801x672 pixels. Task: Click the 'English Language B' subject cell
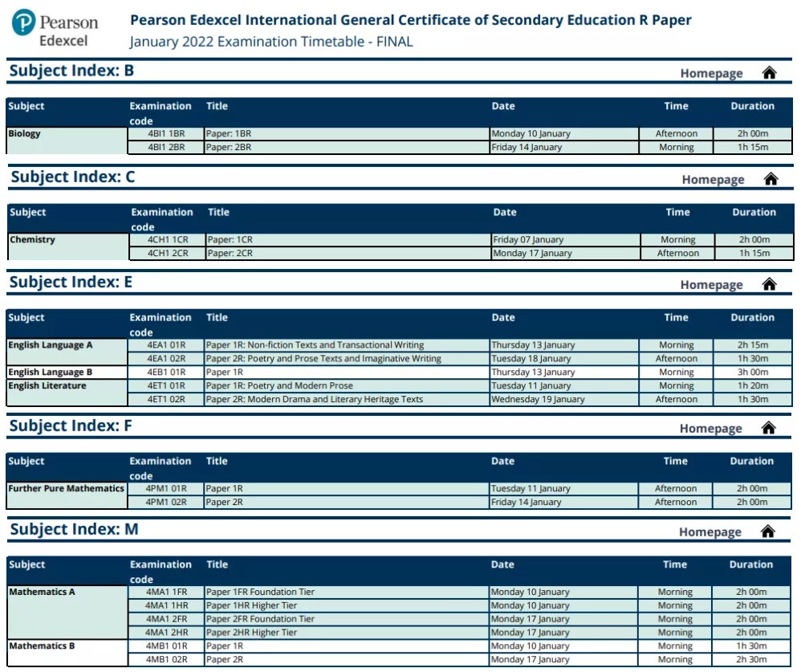click(x=67, y=372)
